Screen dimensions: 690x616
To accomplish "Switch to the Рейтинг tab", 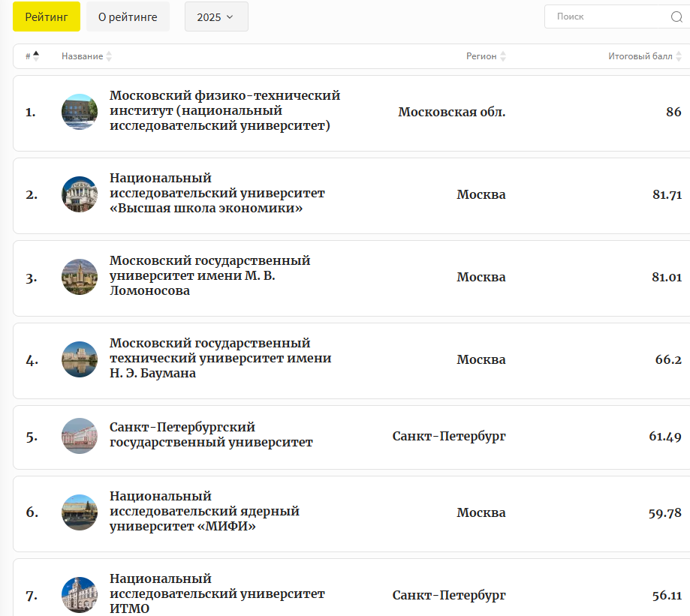I will point(46,17).
